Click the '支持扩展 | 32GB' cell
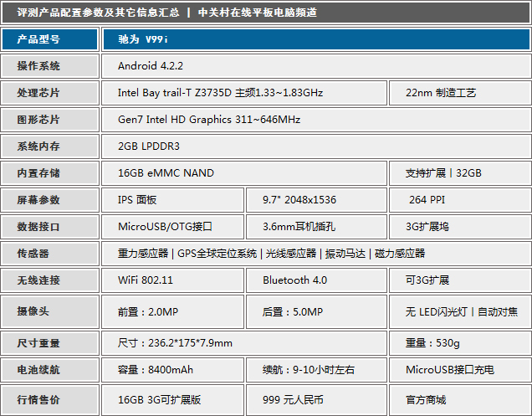 click(x=460, y=173)
